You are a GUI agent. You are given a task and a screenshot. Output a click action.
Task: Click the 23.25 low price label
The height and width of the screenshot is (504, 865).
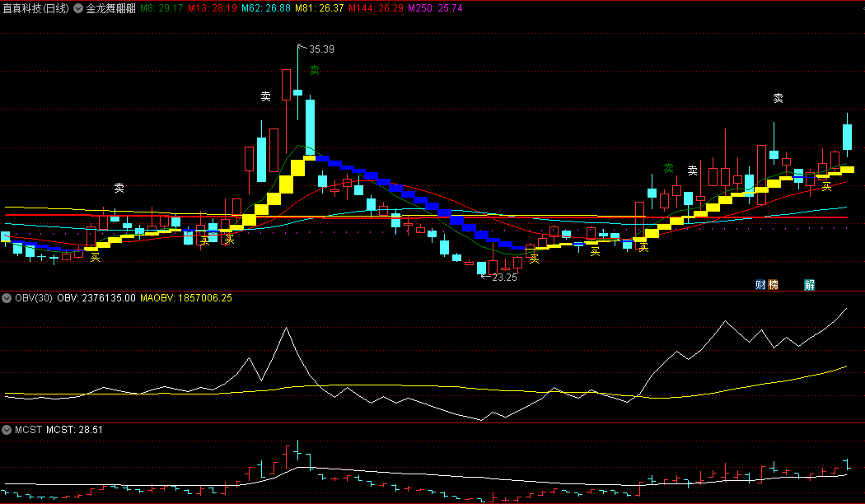point(504,278)
